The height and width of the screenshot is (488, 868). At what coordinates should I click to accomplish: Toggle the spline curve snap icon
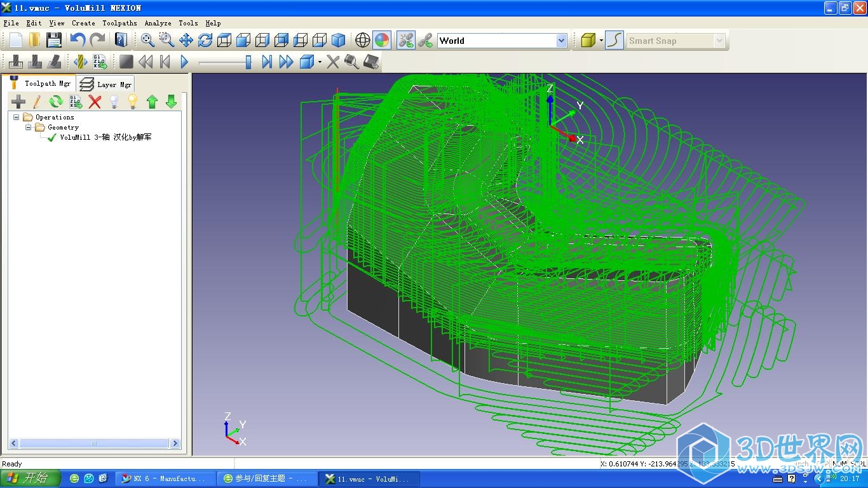tap(614, 40)
